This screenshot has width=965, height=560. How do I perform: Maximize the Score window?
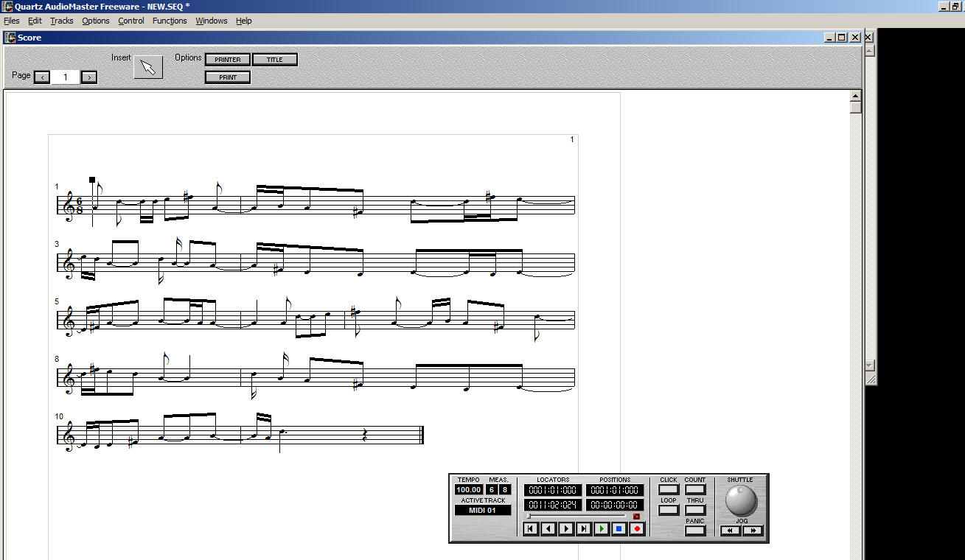tap(842, 38)
